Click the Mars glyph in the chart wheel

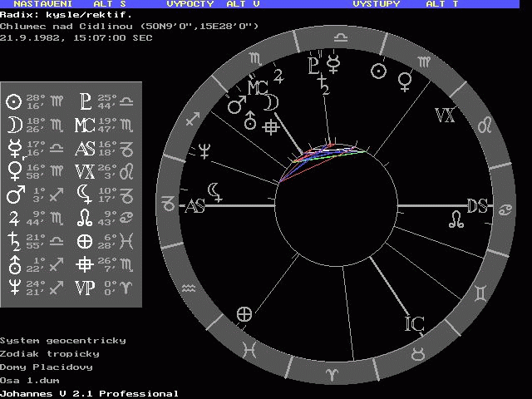click(x=238, y=106)
